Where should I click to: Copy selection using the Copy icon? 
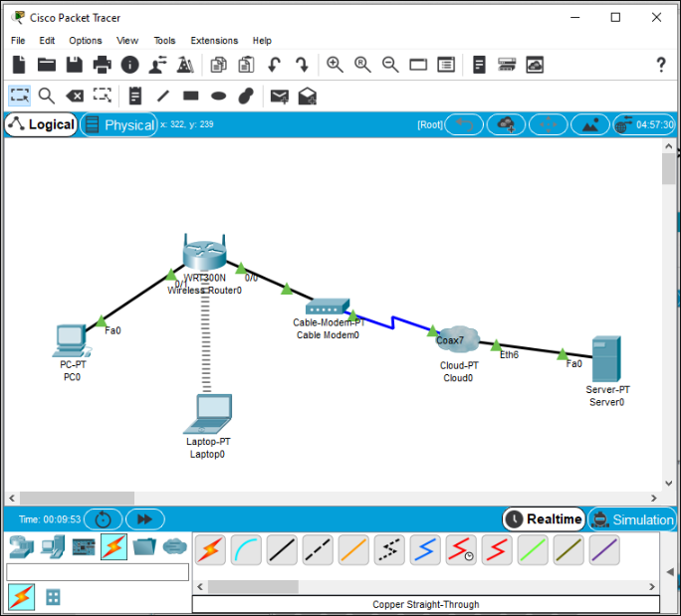[218, 65]
